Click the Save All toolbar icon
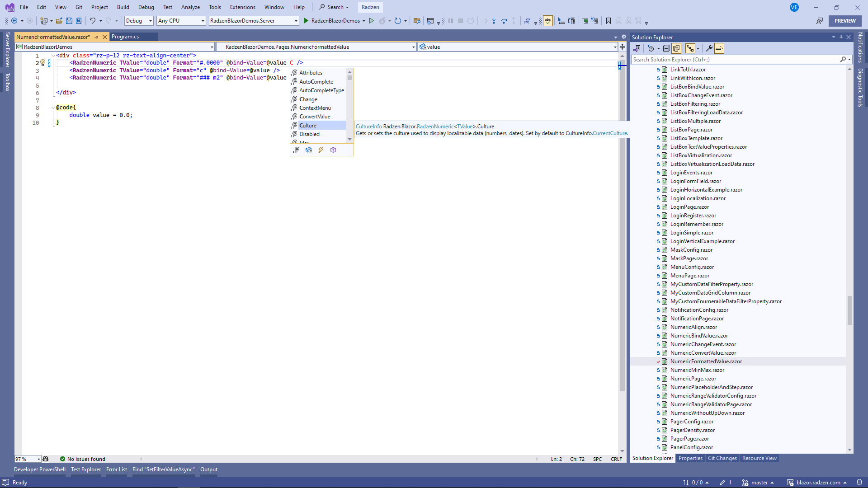The height and width of the screenshot is (488, 868). click(x=79, y=21)
